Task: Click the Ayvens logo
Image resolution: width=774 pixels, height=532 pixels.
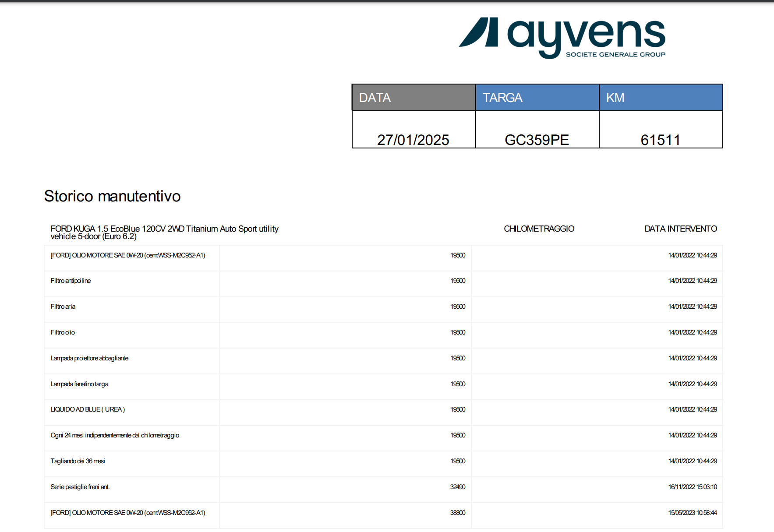Action: point(562,38)
